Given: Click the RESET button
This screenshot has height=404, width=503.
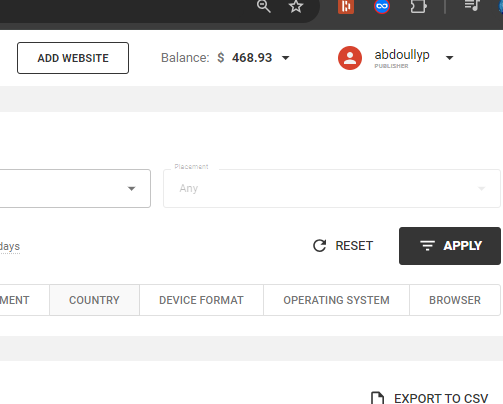Looking at the screenshot, I should point(343,246).
